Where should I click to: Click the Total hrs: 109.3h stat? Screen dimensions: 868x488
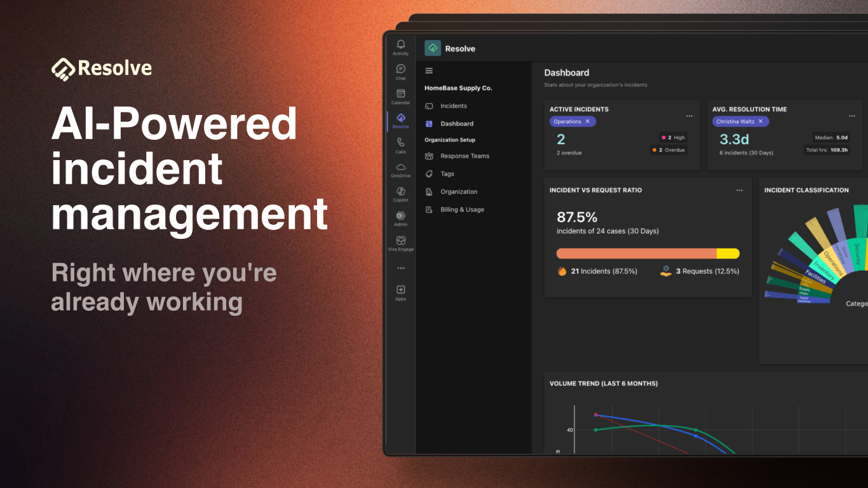[x=826, y=150]
